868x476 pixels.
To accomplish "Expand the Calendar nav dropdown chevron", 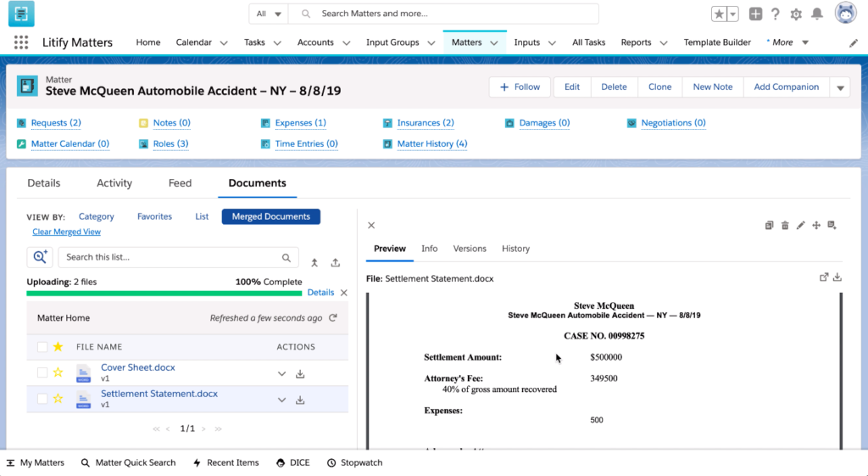I will click(x=224, y=42).
